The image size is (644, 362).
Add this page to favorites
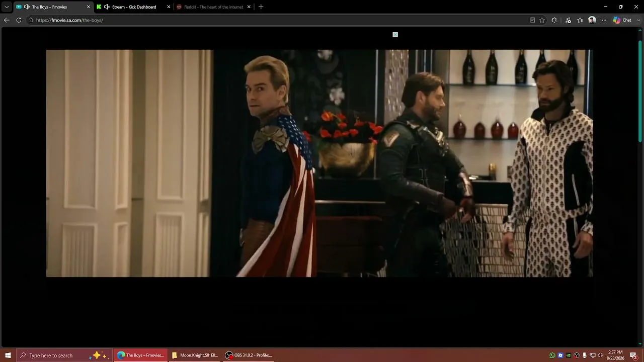[x=542, y=20]
